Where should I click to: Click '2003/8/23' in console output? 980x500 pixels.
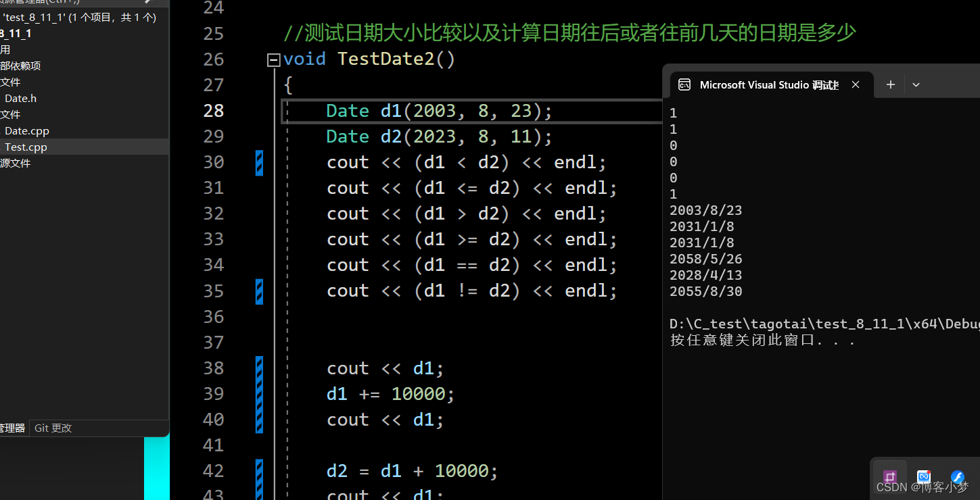click(705, 210)
